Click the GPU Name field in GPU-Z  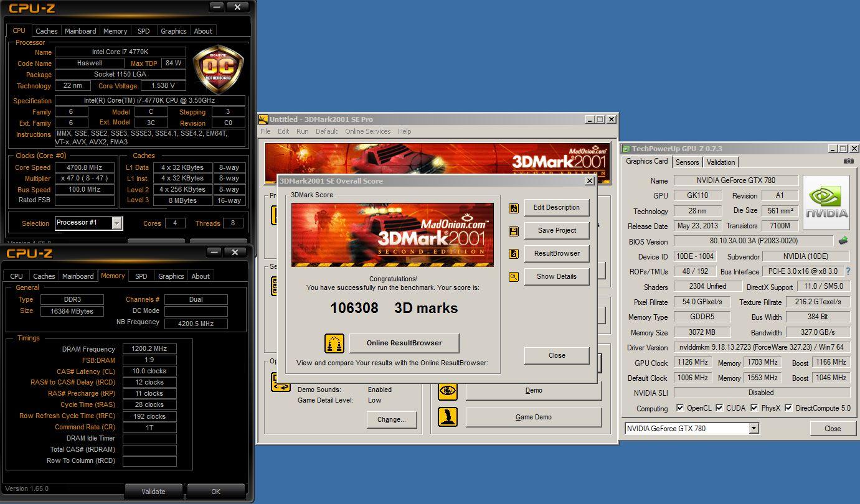pyautogui.click(x=736, y=180)
